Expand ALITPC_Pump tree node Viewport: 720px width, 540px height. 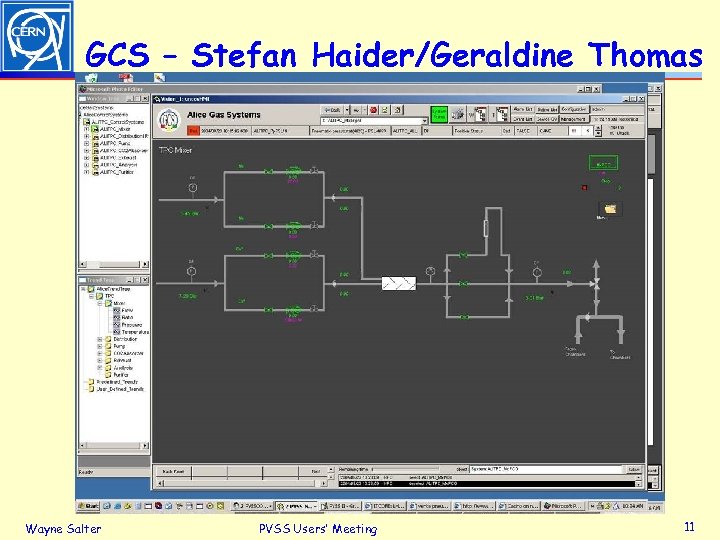coord(86,144)
